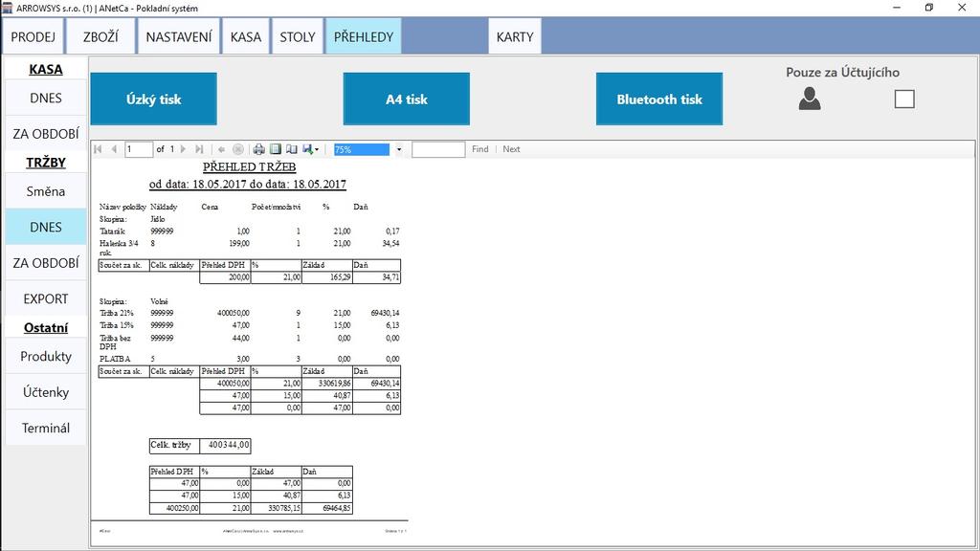Viewport: 980px width, 551px height.
Task: Click back to parent report arrow
Action: (221, 149)
